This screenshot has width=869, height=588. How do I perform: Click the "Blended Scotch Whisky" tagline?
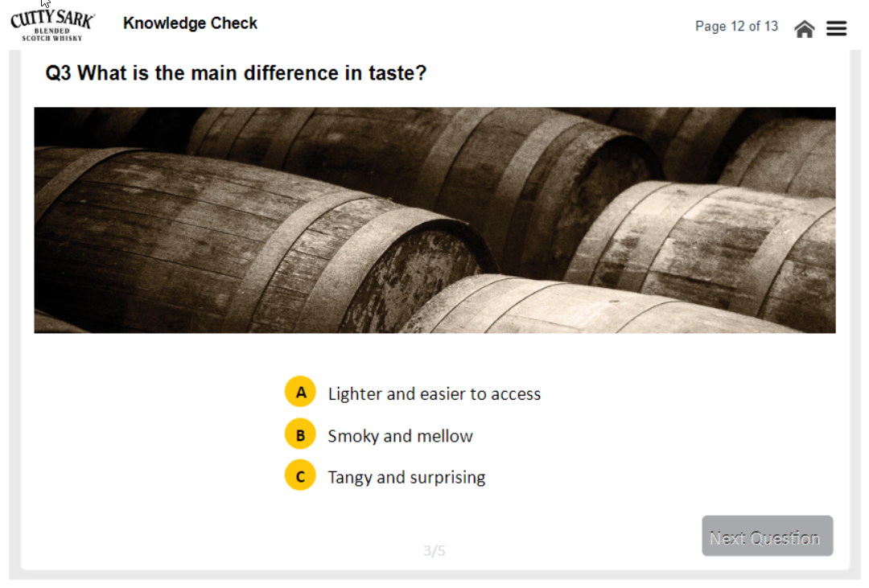coord(52,35)
